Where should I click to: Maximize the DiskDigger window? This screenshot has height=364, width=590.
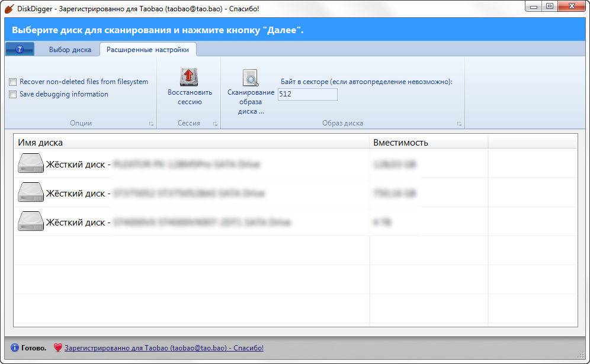point(550,6)
